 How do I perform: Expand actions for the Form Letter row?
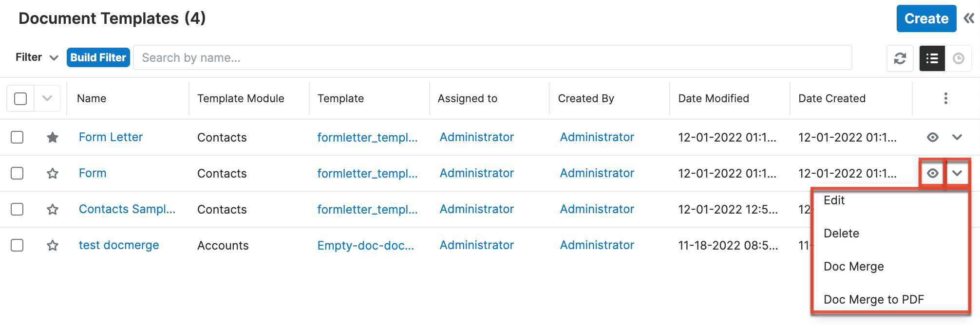(958, 137)
